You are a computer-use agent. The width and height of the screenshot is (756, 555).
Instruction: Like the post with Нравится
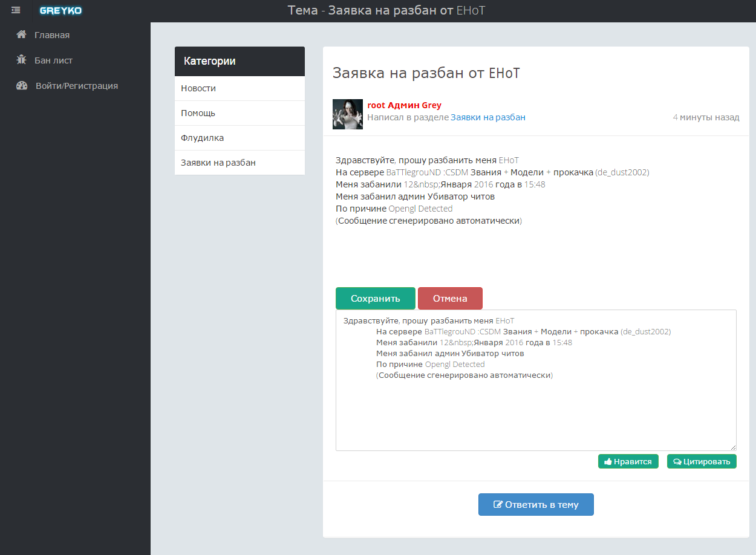pos(628,461)
